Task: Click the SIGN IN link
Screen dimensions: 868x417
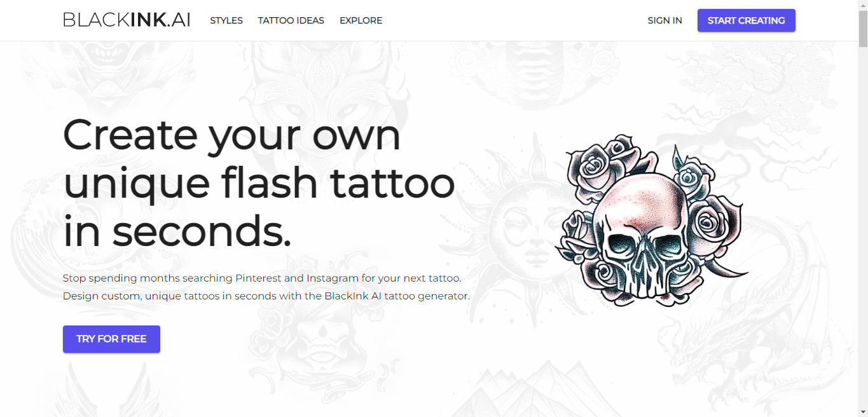Action: click(665, 20)
